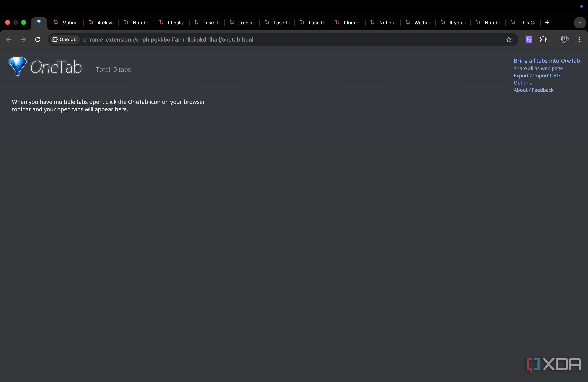Image resolution: width=588 pixels, height=382 pixels.
Task: Switch to the 'We fina' tab
Action: [418, 23]
